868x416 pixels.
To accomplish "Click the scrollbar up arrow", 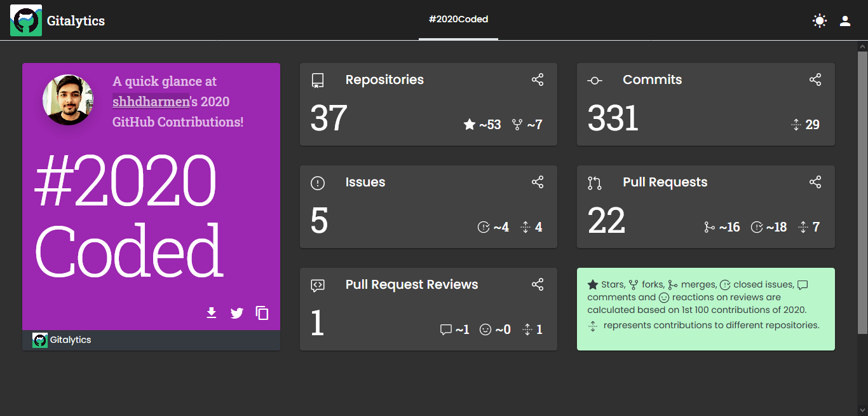I will (862, 46).
